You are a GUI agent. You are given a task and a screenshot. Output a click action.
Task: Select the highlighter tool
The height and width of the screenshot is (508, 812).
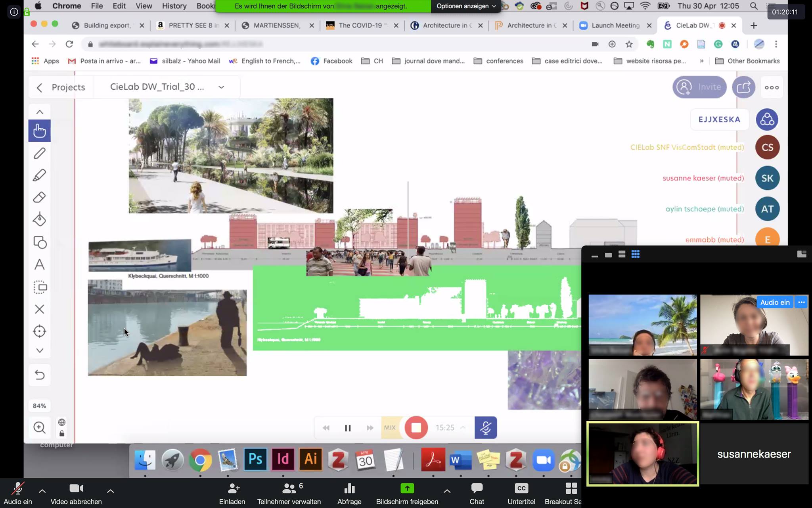coord(39,175)
